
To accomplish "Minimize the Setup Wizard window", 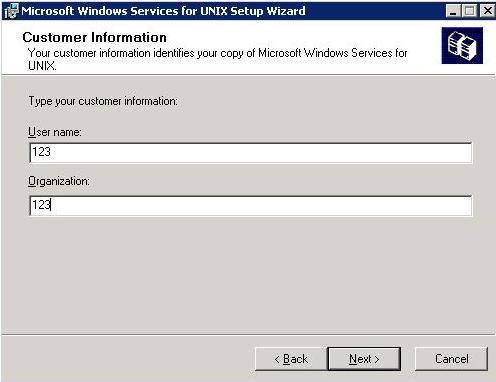I will pyautogui.click(x=453, y=11).
